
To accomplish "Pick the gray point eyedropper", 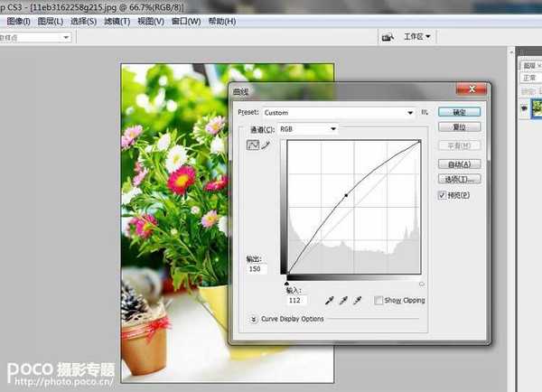I will (x=342, y=300).
